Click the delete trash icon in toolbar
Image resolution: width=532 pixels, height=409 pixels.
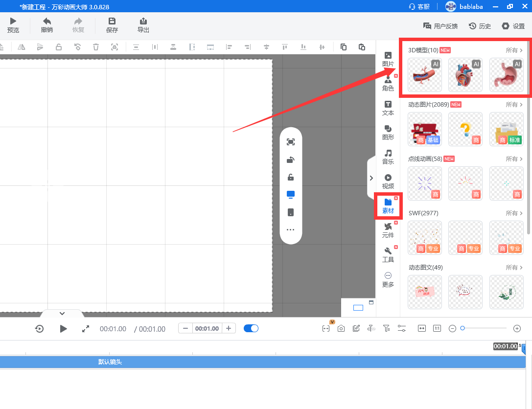tap(96, 47)
